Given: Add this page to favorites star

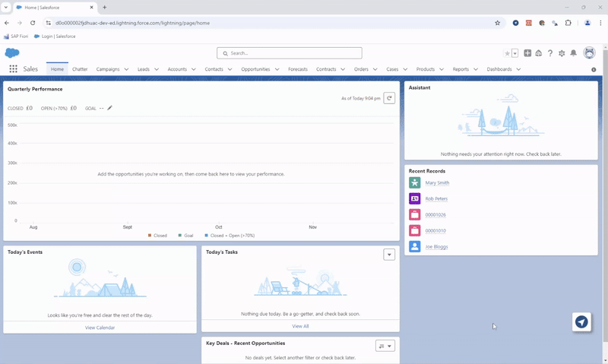Looking at the screenshot, I should (507, 53).
